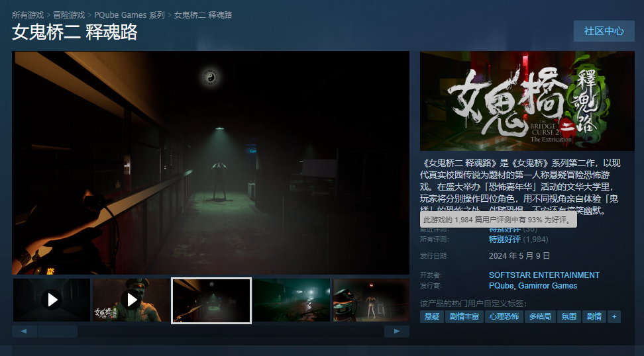Select the 心理恐怖 tag
Screen dimensions: 644x356
[504, 316]
